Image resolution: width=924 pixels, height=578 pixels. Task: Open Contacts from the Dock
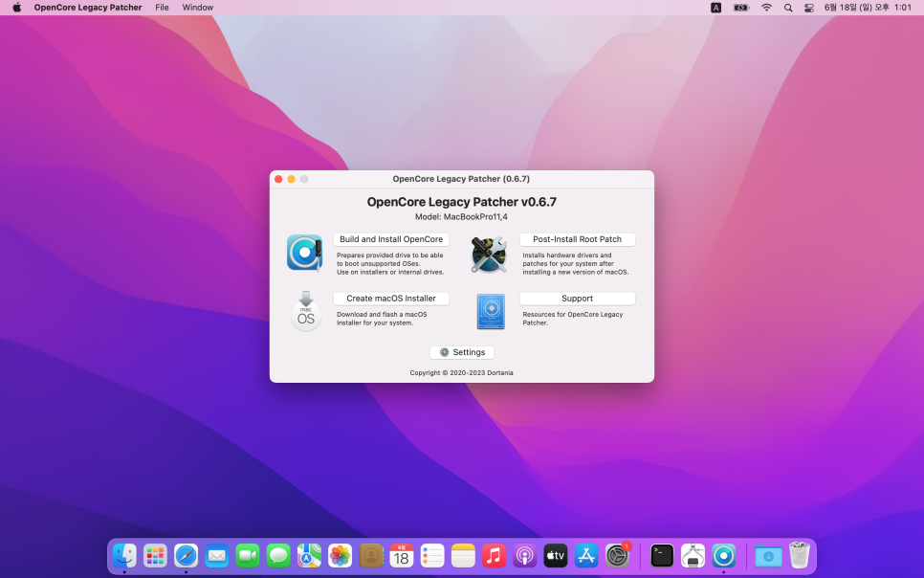pyautogui.click(x=371, y=556)
